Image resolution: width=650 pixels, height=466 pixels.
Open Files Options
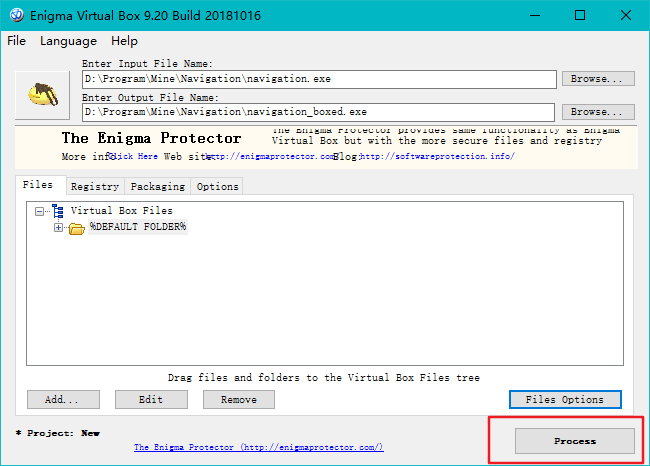click(565, 399)
